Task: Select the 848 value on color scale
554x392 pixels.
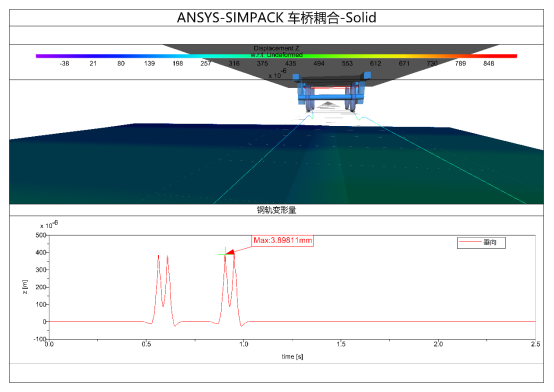Action: click(x=489, y=64)
